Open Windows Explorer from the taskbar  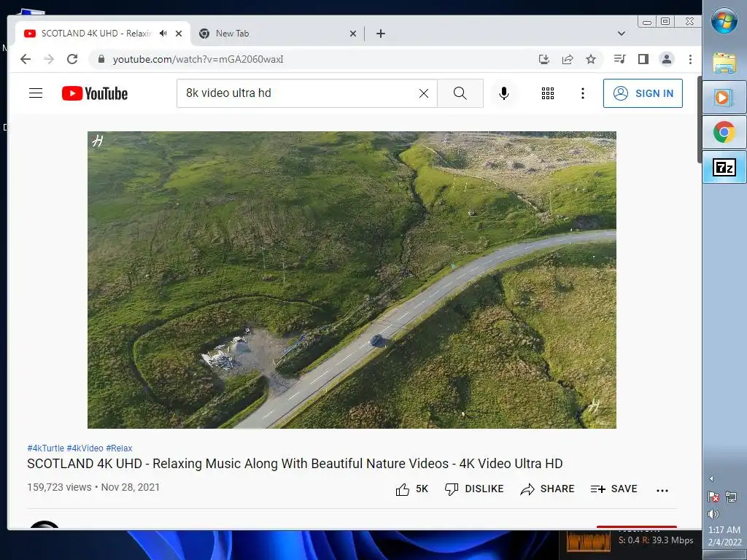(724, 63)
